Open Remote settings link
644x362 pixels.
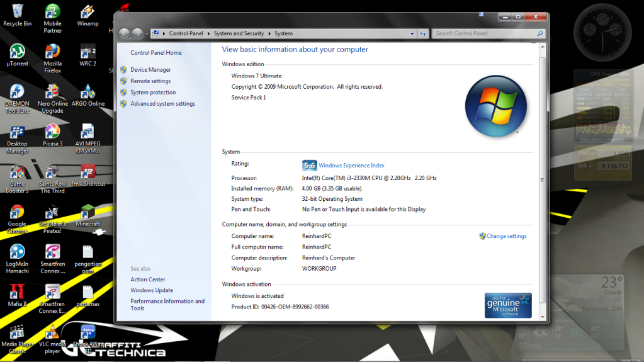pos(150,81)
